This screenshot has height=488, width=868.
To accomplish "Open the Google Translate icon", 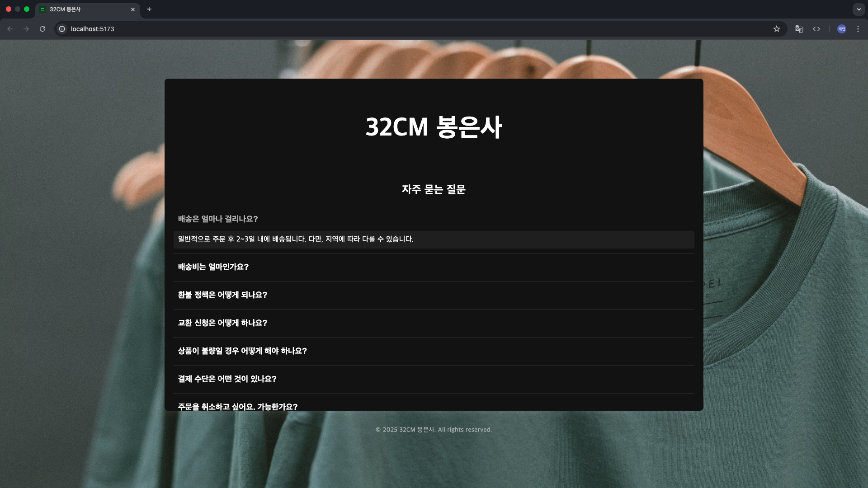I will tap(799, 29).
